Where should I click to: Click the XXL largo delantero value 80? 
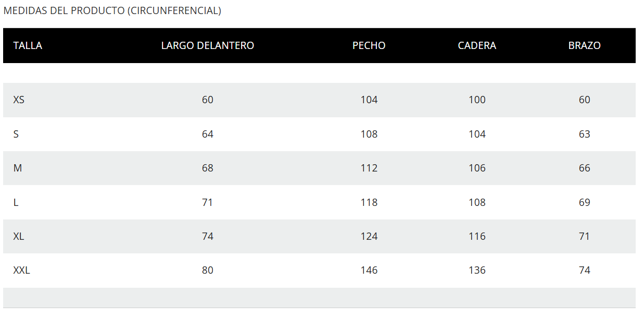click(207, 270)
